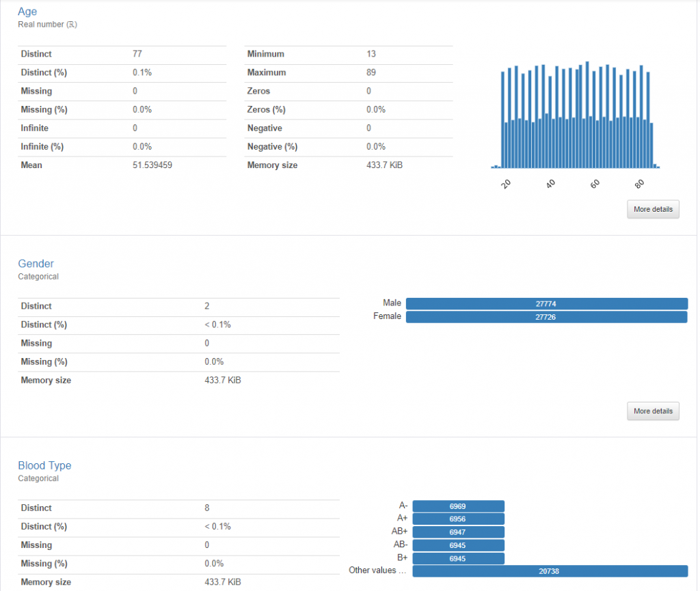Click the 'Male' category label
This screenshot has height=591, width=700.
392,303
